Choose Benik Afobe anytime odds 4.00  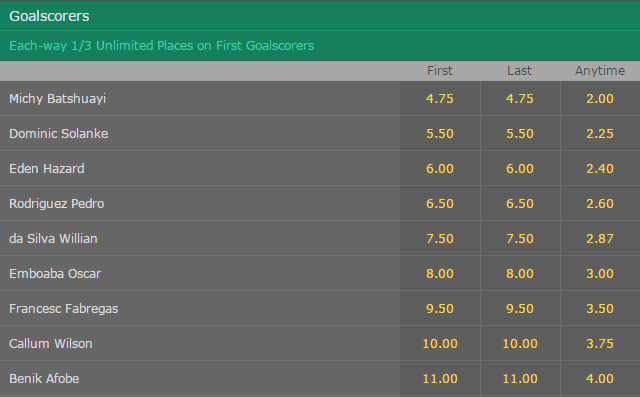[x=600, y=379]
